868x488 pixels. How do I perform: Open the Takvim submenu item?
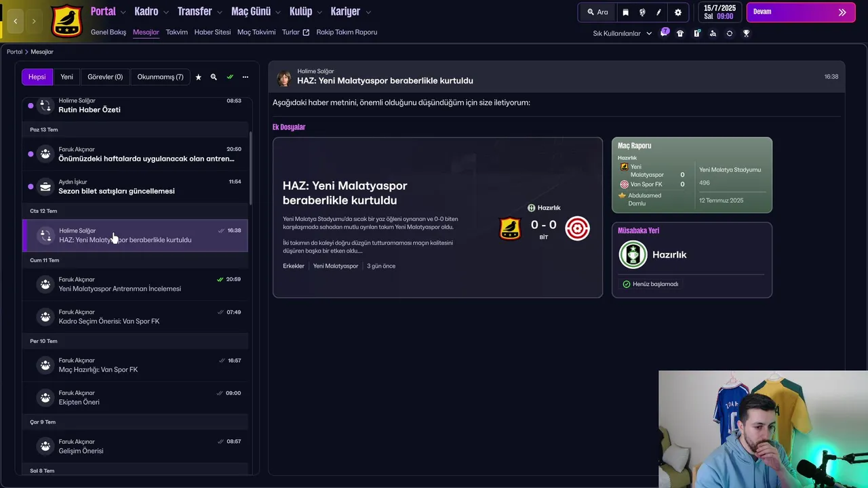pos(176,32)
